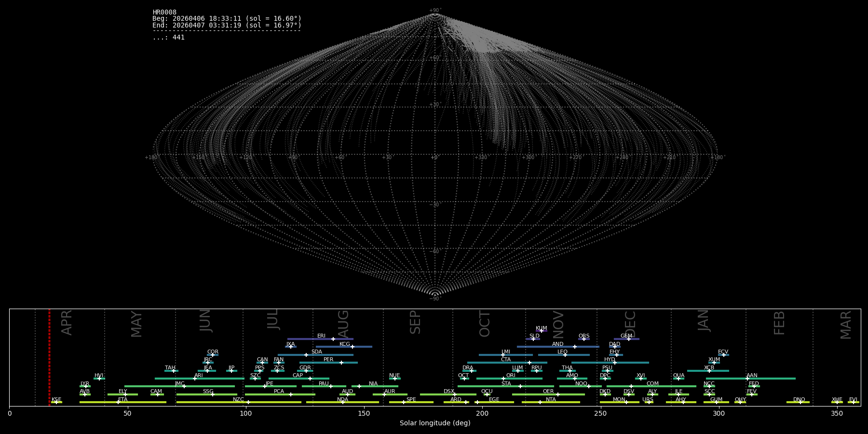Image resolution: width=868 pixels, height=434 pixels.
Task: Click the +330 longitude label on the sky map
Action: (x=481, y=157)
